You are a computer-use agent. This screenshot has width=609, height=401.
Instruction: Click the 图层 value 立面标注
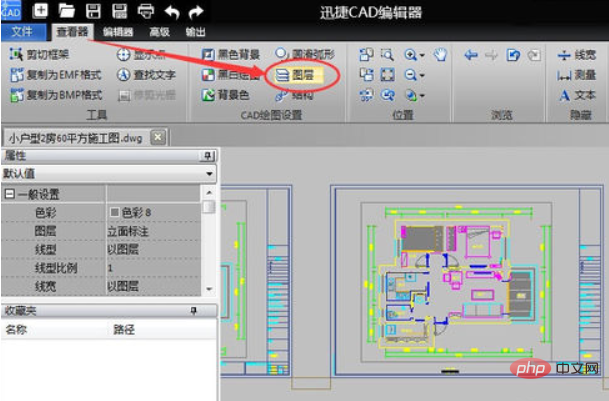pyautogui.click(x=128, y=231)
